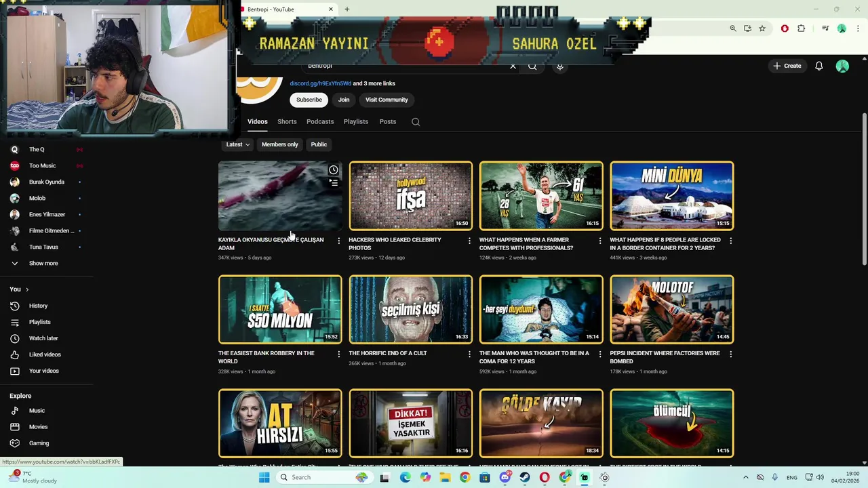868x488 pixels.
Task: Add the kayak video to Watch later
Action: pos(333,170)
